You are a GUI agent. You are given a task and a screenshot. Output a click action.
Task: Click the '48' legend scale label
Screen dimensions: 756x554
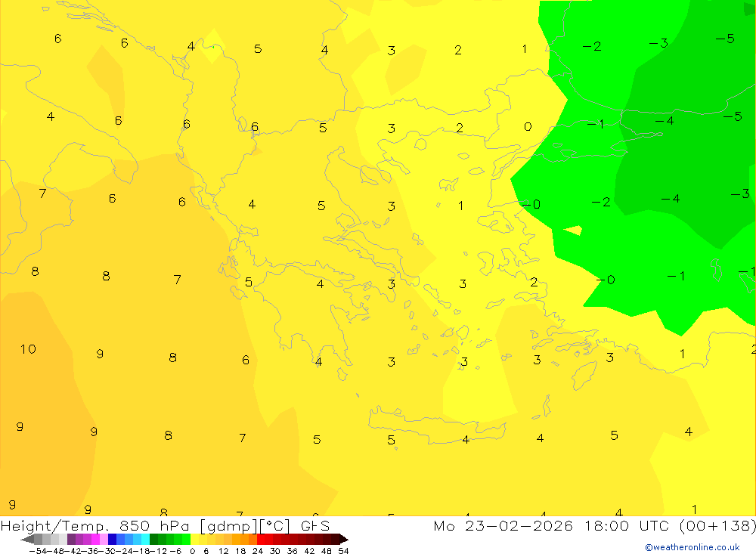click(327, 551)
